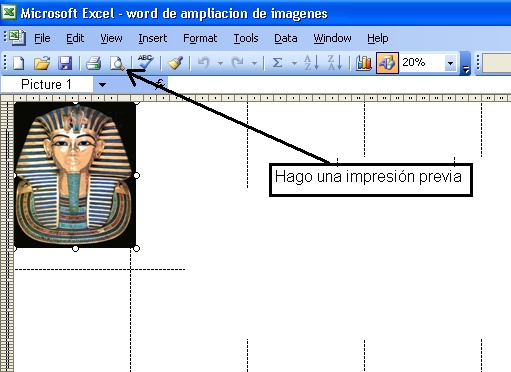The image size is (511, 372).
Task: Open the Edit menu
Action: coord(75,38)
